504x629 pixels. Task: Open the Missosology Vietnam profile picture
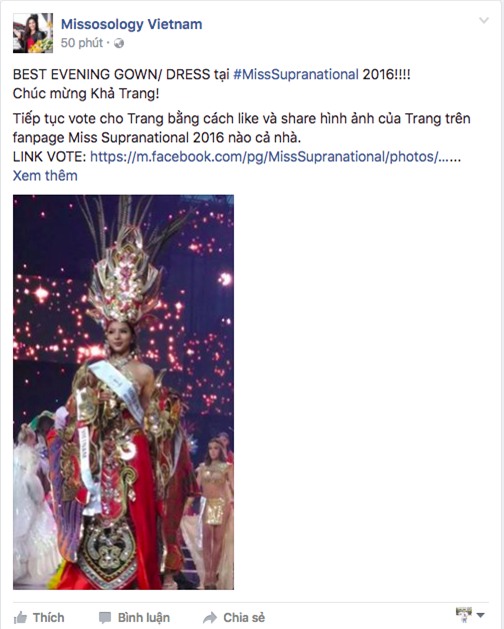click(33, 33)
